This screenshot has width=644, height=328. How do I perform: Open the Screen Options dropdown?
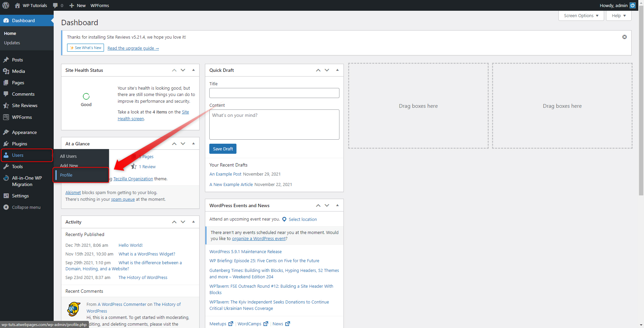[x=581, y=16]
